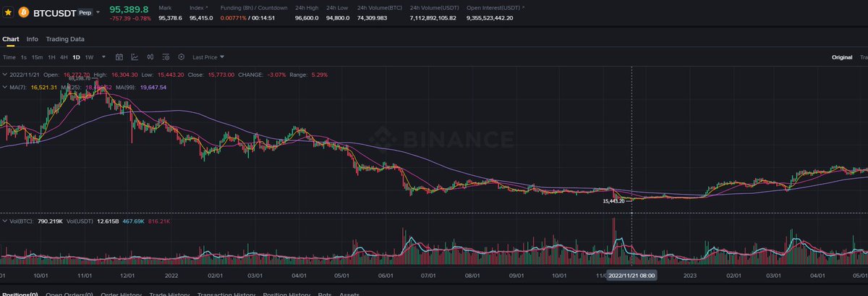
Task: Expand the additional time intervals dropdown
Action: (x=103, y=56)
